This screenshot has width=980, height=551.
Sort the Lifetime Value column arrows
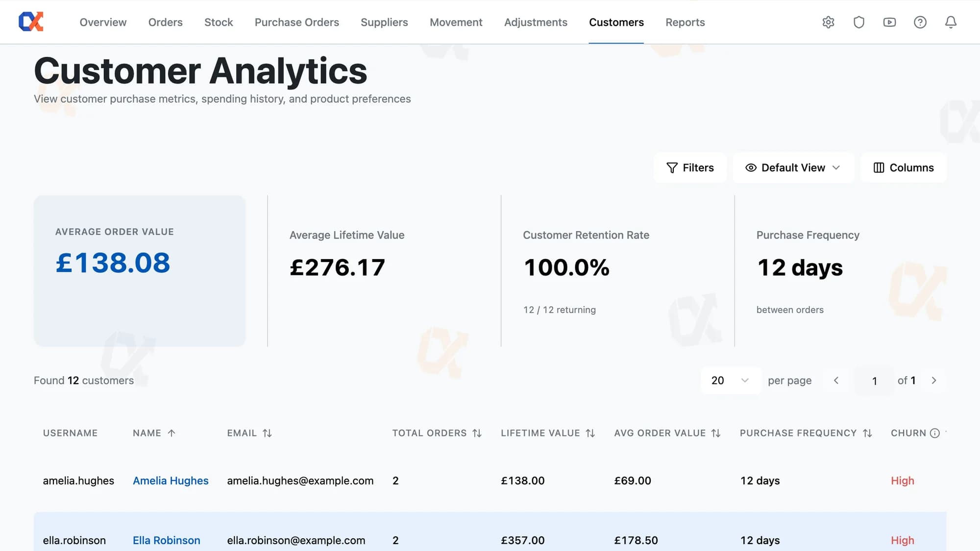pos(590,433)
